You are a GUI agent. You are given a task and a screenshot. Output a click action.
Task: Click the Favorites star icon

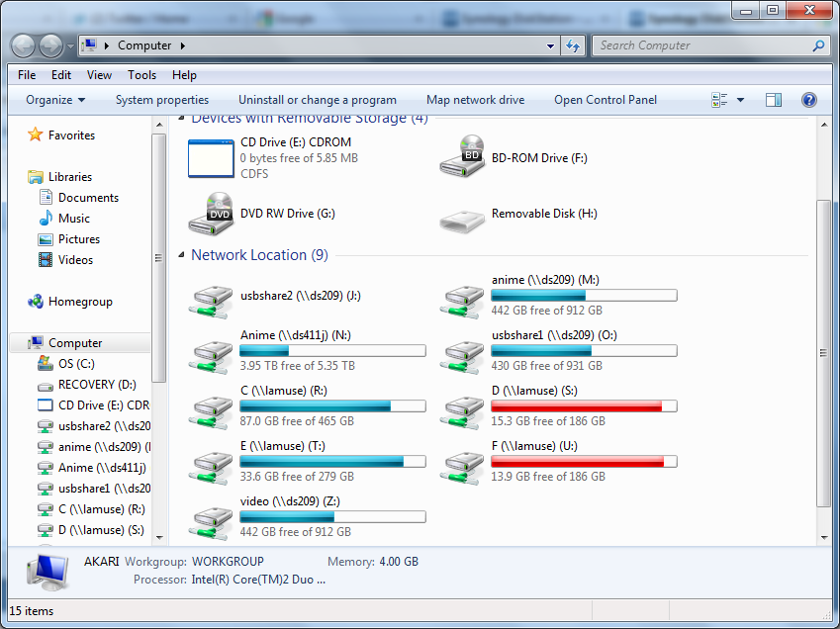36,135
